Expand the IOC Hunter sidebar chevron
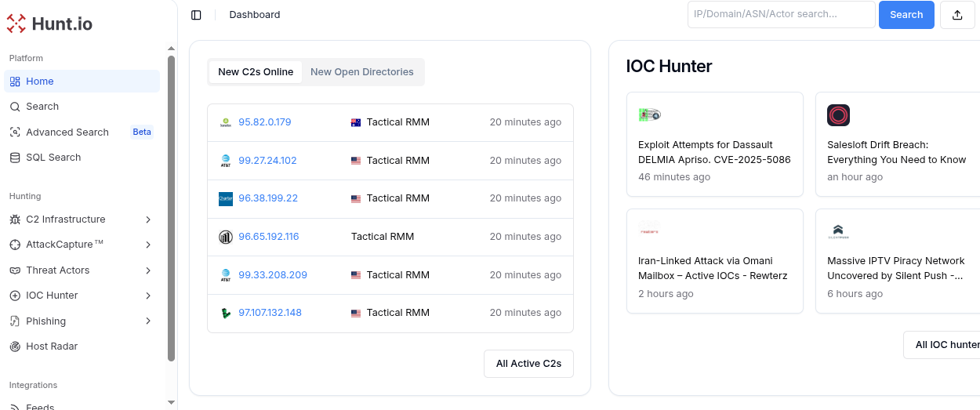 click(148, 296)
